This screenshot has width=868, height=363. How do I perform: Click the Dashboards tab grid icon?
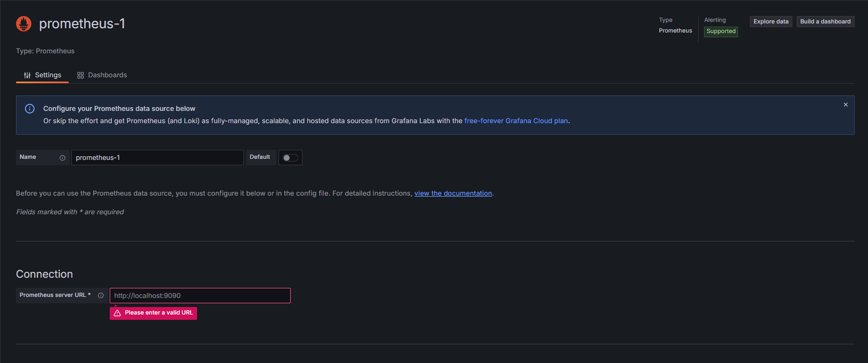coord(80,75)
